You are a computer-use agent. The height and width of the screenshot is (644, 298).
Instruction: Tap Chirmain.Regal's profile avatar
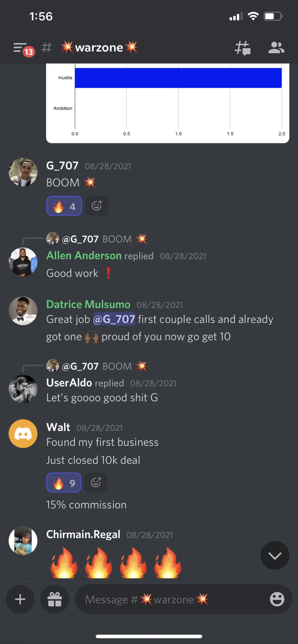(x=23, y=541)
